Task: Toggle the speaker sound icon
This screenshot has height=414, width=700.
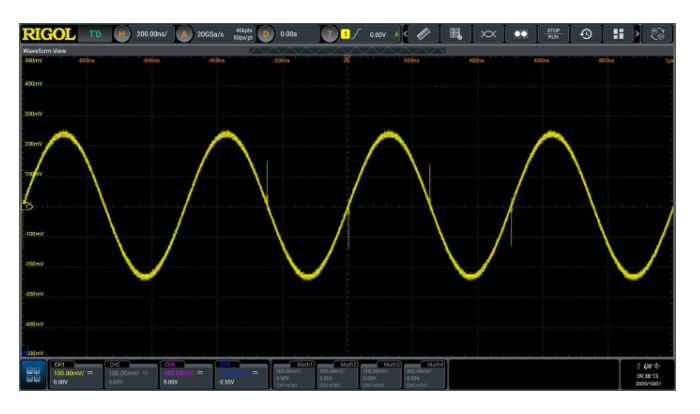Action: tap(657, 366)
